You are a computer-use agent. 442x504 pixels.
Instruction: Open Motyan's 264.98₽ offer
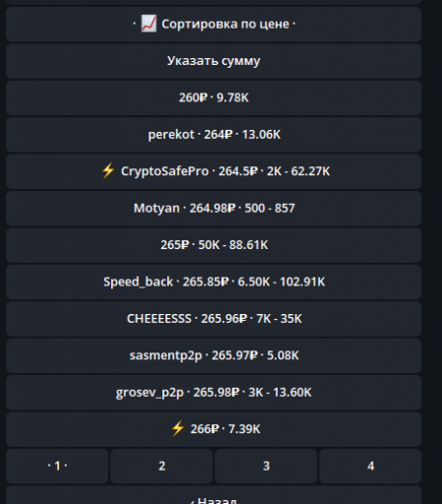click(x=214, y=209)
